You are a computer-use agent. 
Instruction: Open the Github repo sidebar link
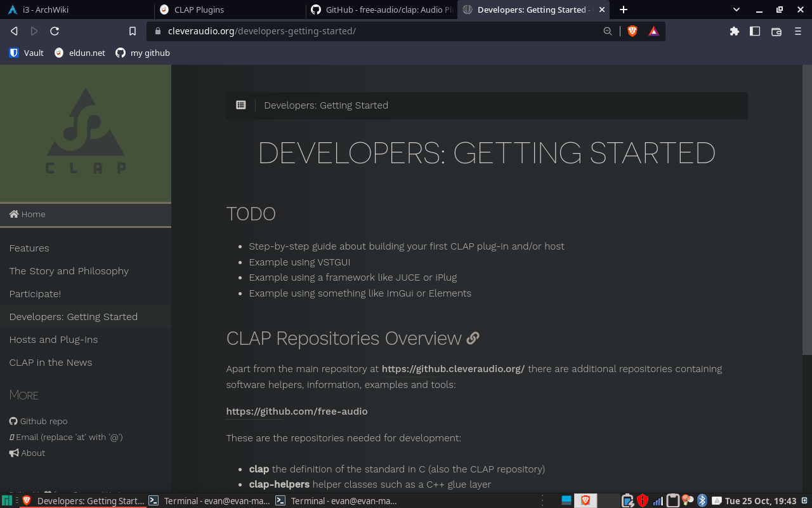pos(38,421)
